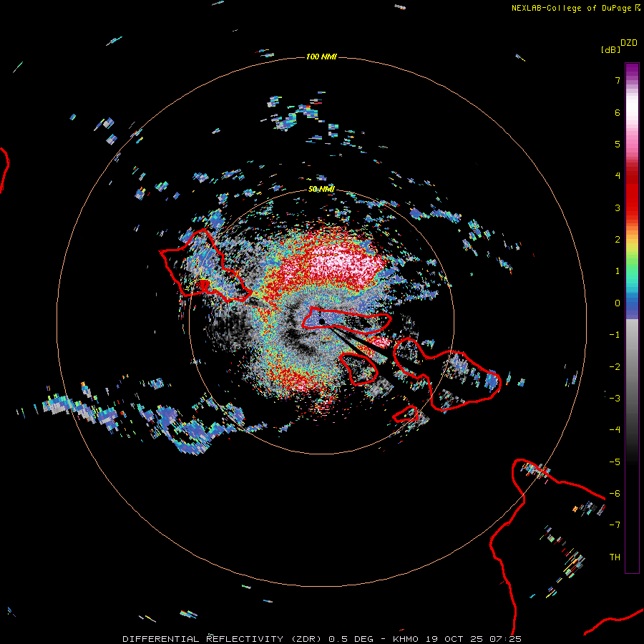Click the "5" value on the color scale
The height and width of the screenshot is (644, 644).
click(618, 144)
